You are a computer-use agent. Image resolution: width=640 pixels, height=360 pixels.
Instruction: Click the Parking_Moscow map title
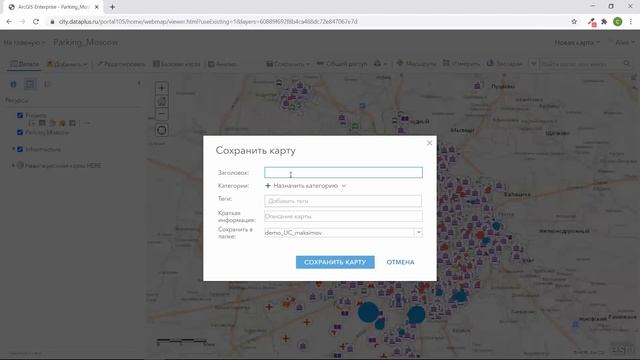[85, 42]
